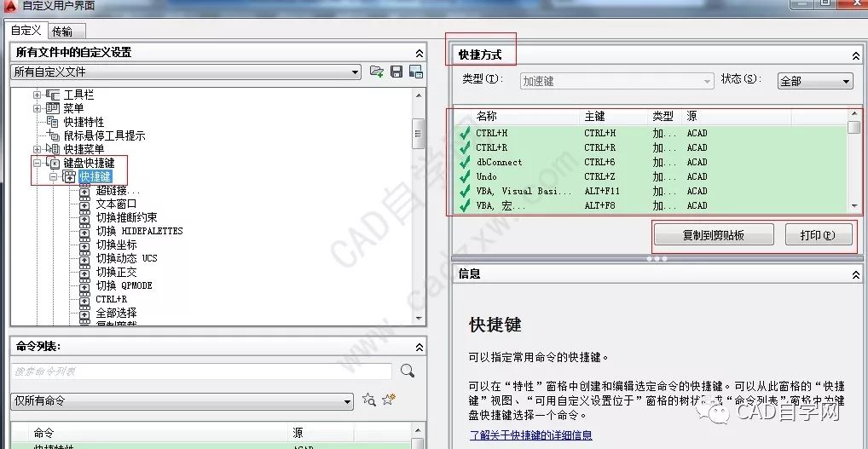The image size is (868, 449).
Task: Select the 超链接... tree item
Action: pyautogui.click(x=119, y=192)
